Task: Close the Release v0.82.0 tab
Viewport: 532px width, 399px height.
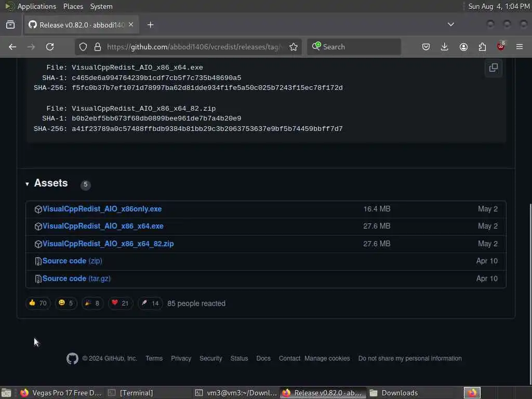Action: pos(131,25)
